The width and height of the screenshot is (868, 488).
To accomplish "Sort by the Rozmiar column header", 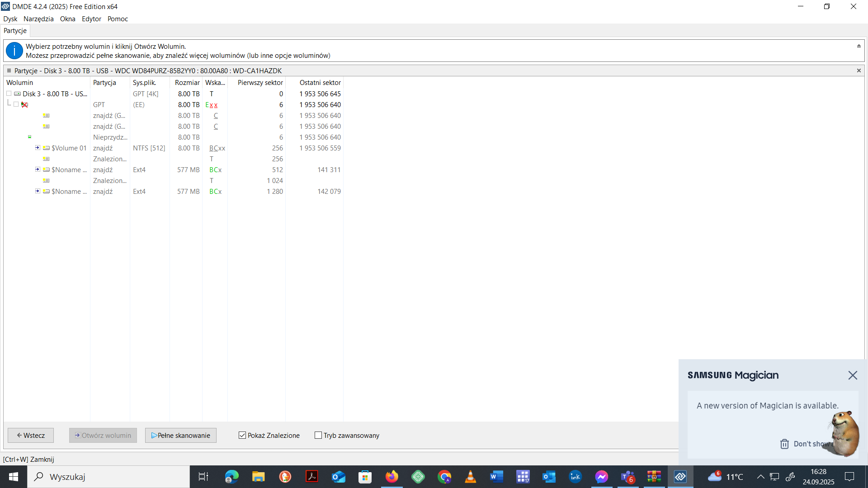I will (x=186, y=83).
